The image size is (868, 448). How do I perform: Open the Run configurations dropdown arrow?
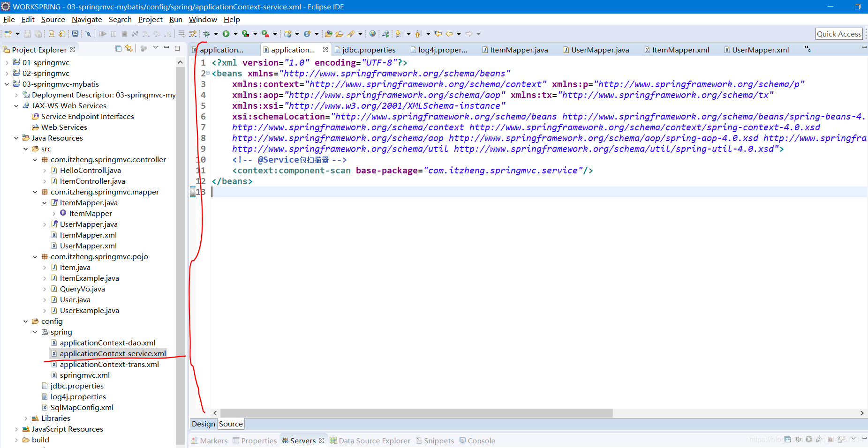tap(235, 34)
